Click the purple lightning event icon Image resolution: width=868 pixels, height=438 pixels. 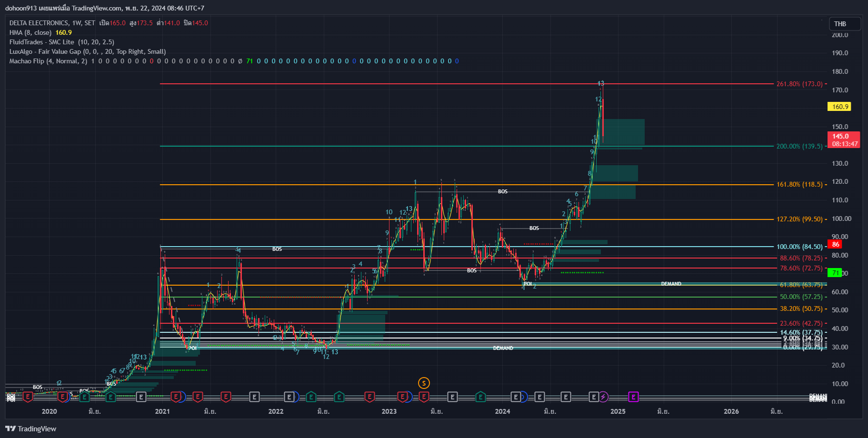pos(603,397)
